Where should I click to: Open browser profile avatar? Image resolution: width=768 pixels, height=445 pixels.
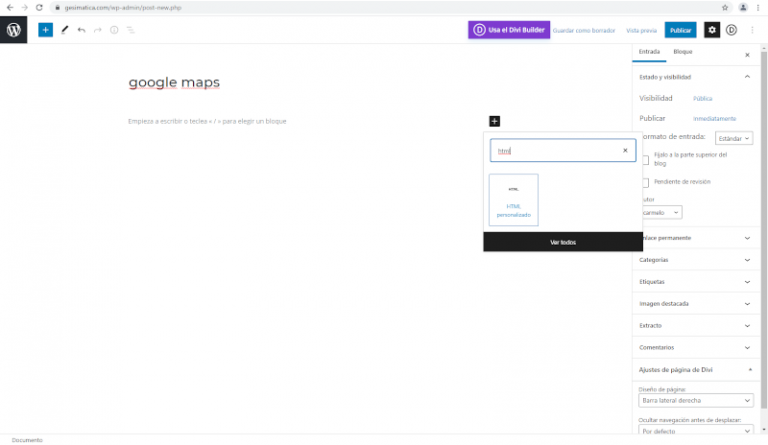point(743,7)
